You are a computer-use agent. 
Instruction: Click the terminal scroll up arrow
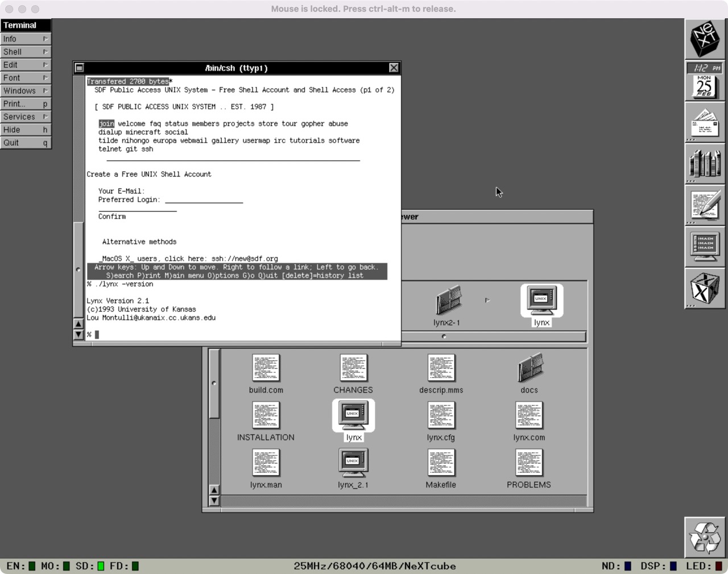(x=78, y=324)
